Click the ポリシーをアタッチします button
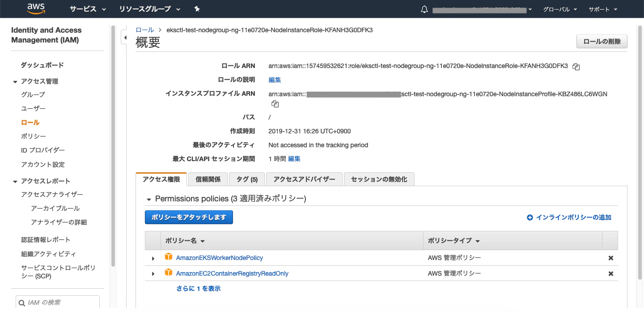 click(188, 217)
